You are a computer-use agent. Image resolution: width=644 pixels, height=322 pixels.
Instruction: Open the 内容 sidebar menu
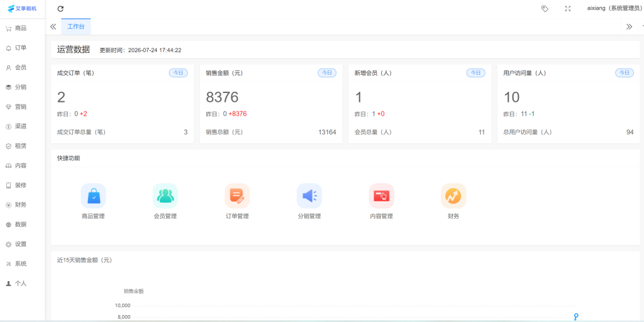click(22, 165)
